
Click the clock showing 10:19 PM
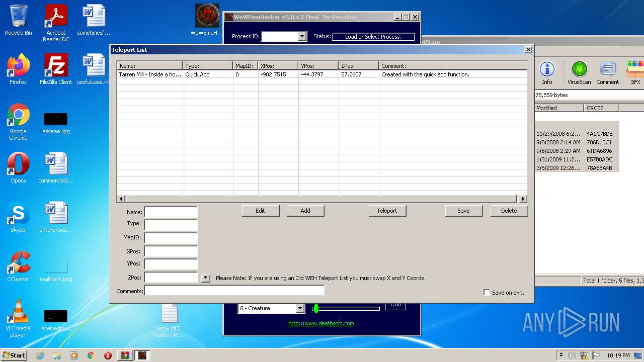pos(618,355)
